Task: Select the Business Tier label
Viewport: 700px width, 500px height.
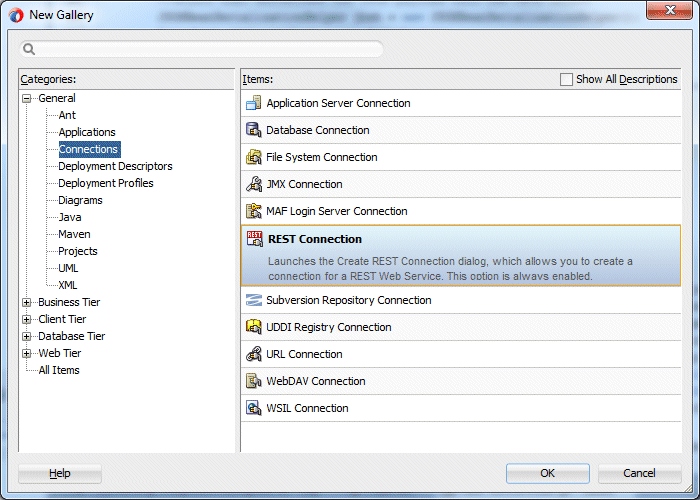Action: click(x=69, y=302)
